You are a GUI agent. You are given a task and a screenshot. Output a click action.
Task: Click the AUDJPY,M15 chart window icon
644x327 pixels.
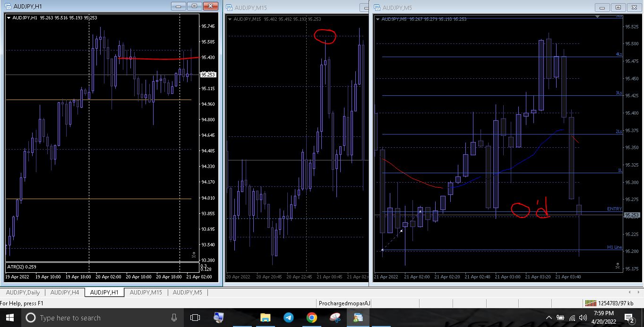(229, 8)
